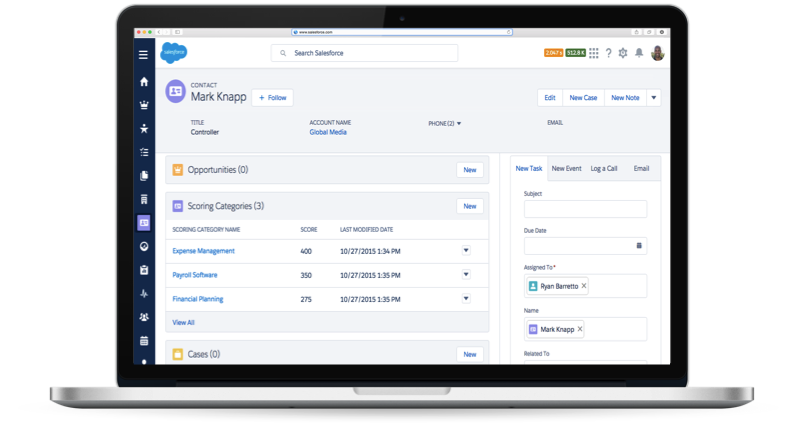Click New in the Scoring Categories section
The image size is (801, 429).
pyautogui.click(x=469, y=206)
